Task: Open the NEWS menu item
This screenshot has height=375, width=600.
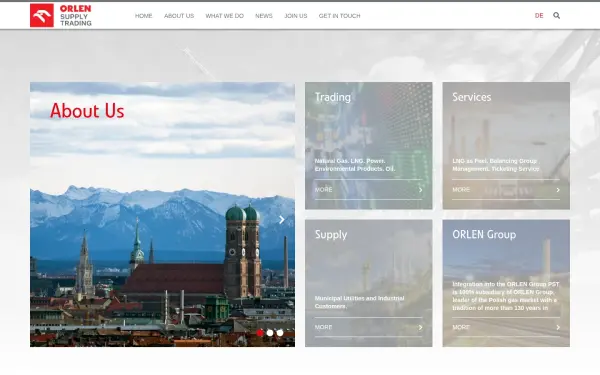Action: (x=264, y=16)
